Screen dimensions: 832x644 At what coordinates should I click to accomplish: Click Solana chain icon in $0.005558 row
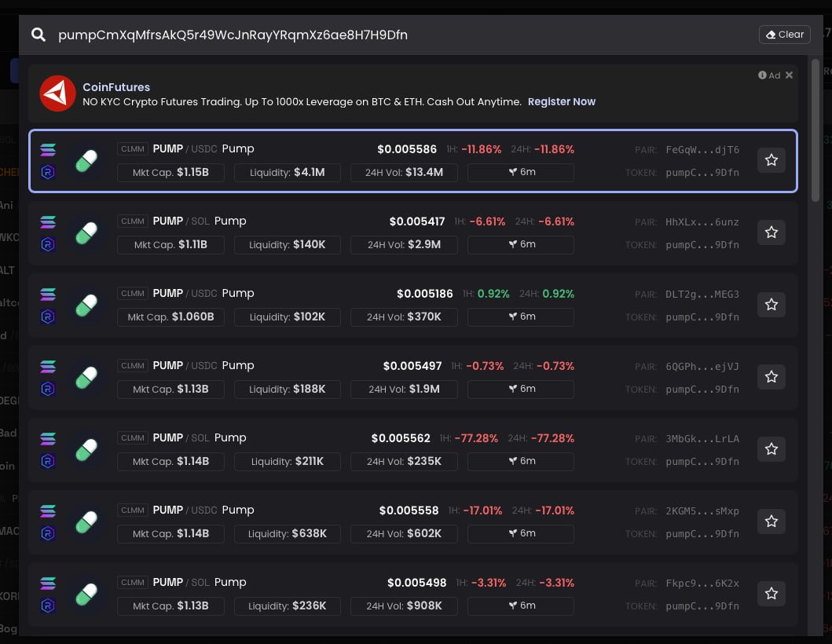48,510
